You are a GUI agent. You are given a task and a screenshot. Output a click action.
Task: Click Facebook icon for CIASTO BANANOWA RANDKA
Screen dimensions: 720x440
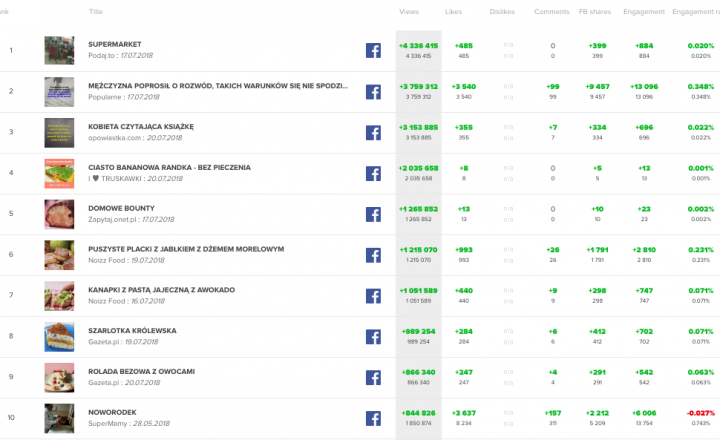373,173
